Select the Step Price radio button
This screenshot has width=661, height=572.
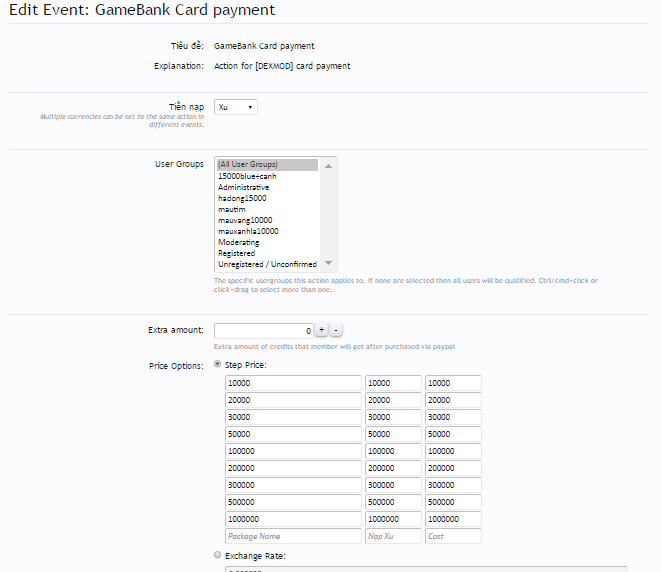point(219,366)
